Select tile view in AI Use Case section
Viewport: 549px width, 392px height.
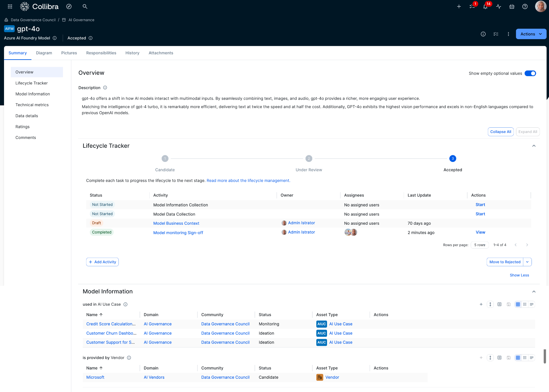pos(525,304)
